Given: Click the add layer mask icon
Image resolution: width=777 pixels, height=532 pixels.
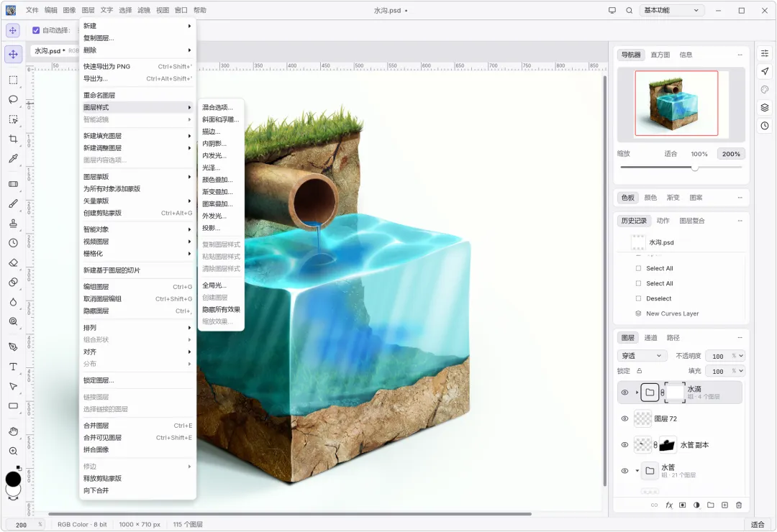Looking at the screenshot, I should 682,505.
